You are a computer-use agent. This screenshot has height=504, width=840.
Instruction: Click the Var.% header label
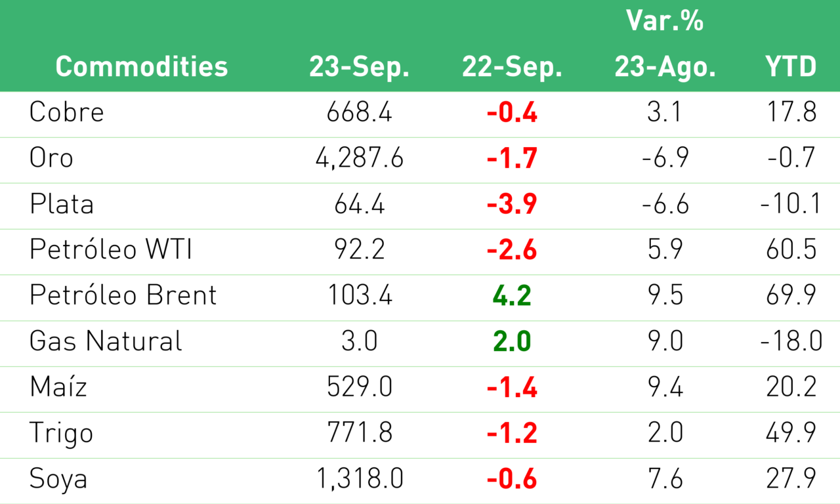(x=665, y=21)
